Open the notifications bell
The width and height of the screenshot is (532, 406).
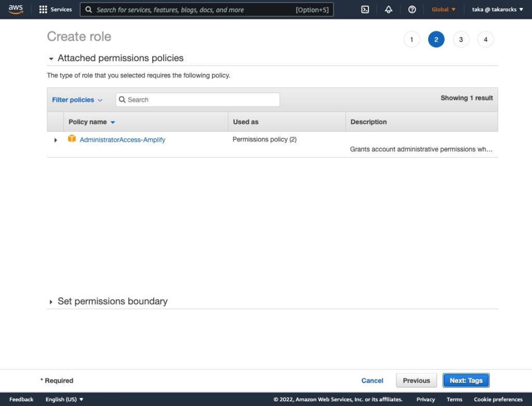(389, 9)
